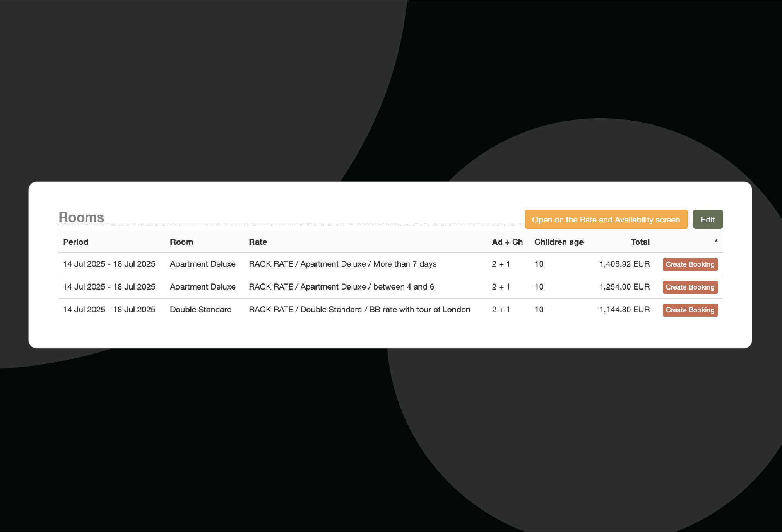
Task: Create Booking for More than 7 days rate
Action: 690,264
